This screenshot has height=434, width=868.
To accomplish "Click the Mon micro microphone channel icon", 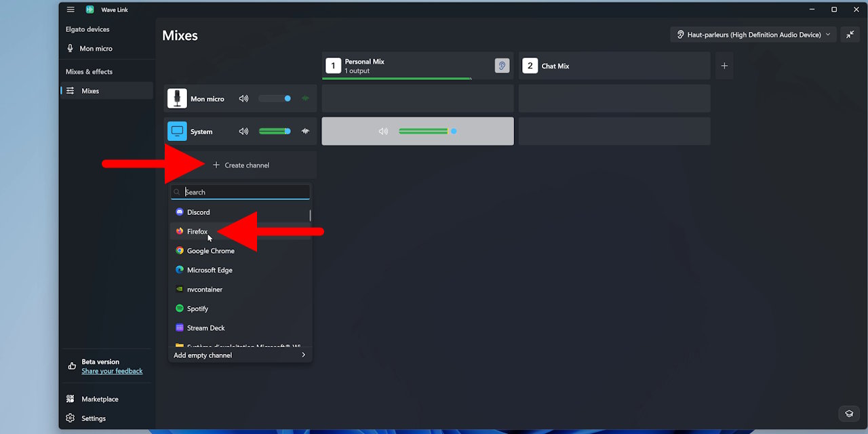I will [x=177, y=98].
